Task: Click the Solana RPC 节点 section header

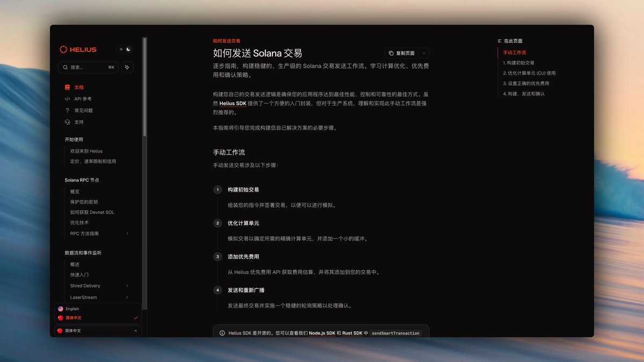Action: click(x=82, y=180)
